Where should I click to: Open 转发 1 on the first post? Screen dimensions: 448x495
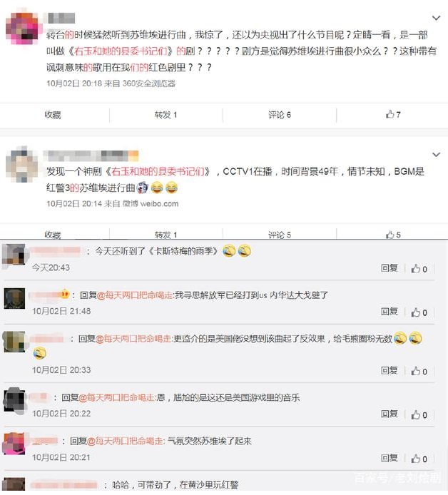coord(166,115)
